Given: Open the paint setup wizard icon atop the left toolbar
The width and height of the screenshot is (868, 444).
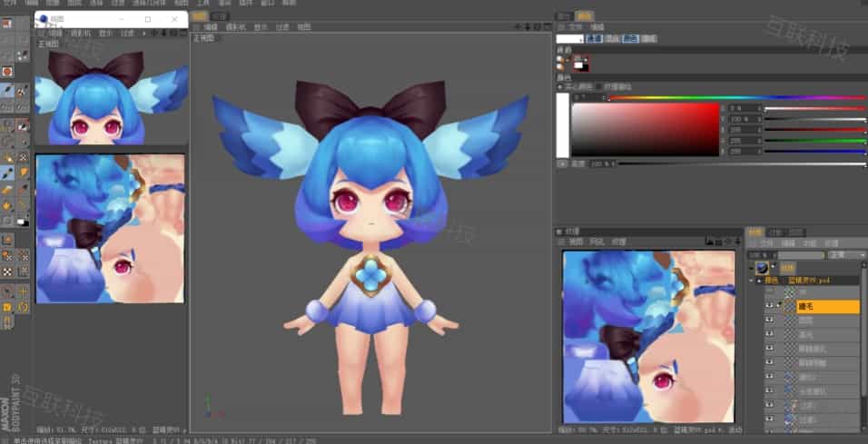Looking at the screenshot, I should 6,24.
